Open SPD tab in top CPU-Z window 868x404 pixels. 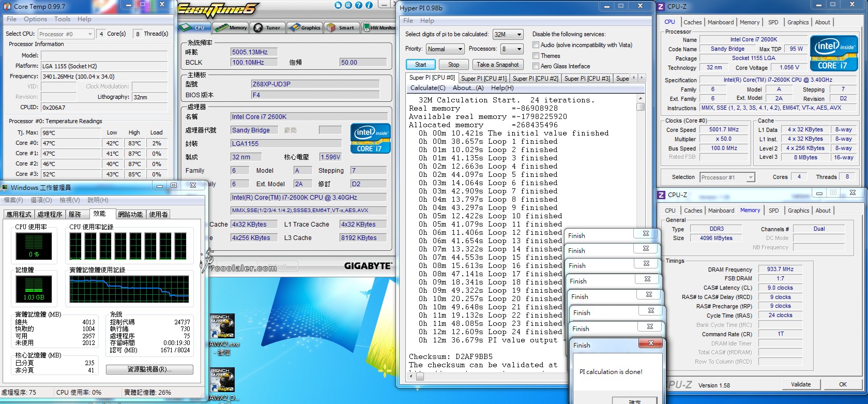773,22
